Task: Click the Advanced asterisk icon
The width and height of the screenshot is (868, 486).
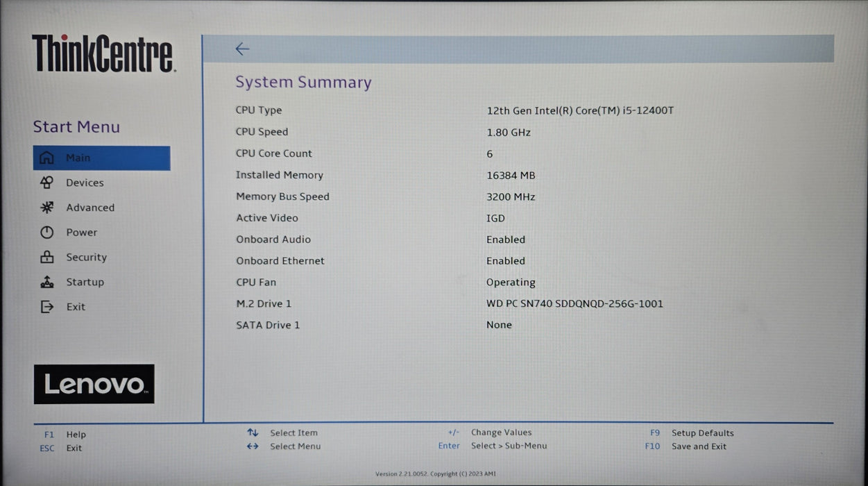Action: pyautogui.click(x=46, y=208)
